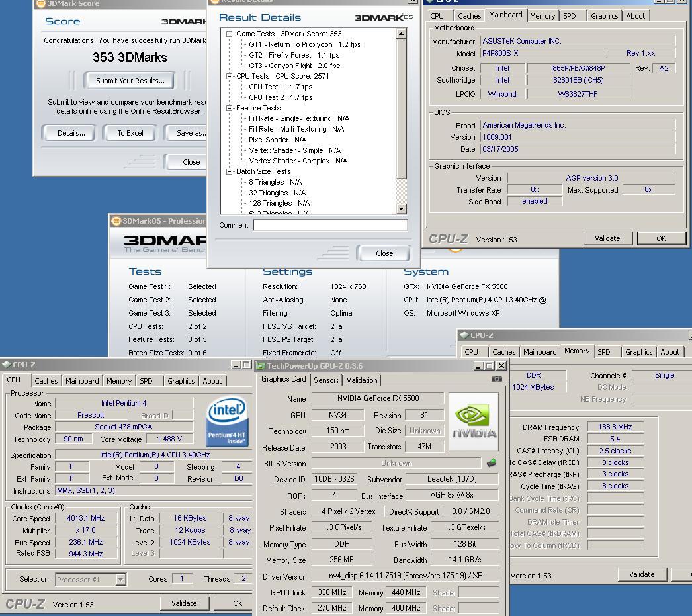692x616 pixels.
Task: Open Mainboard tab in CPU-Z processor window
Action: (x=82, y=381)
